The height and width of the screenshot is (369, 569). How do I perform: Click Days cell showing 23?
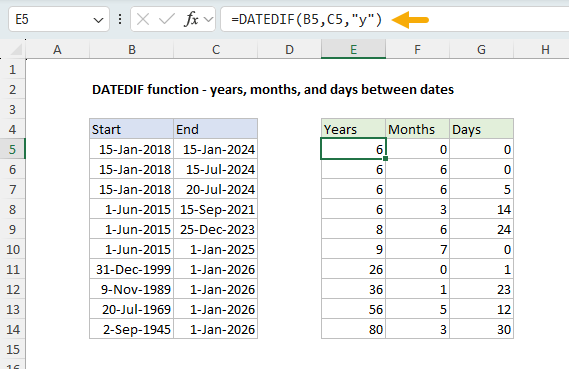point(481,289)
